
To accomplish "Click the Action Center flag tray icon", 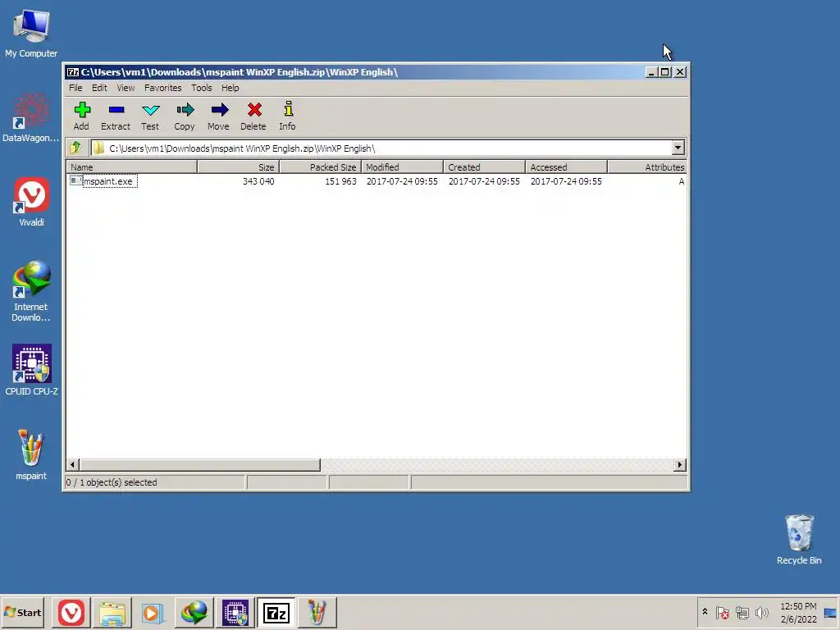I will click(723, 612).
